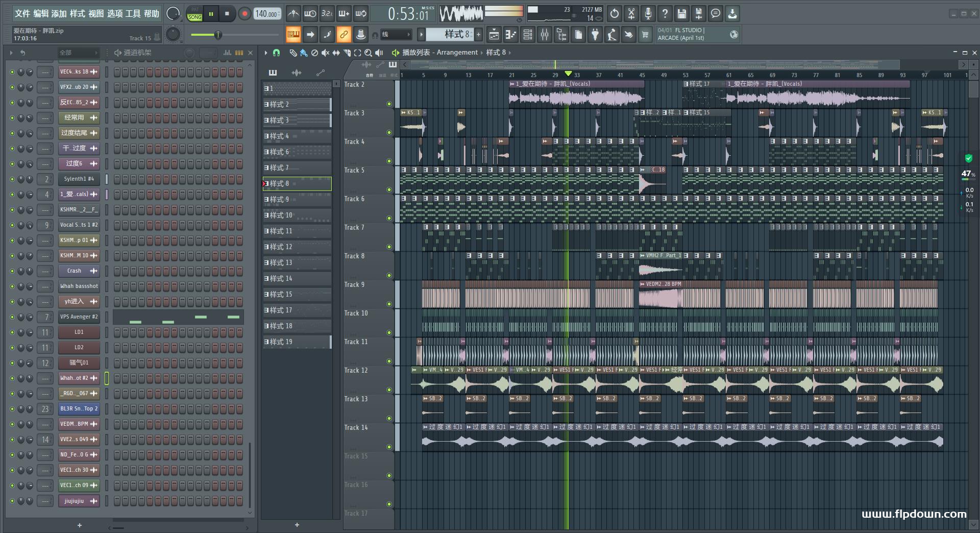Add a channel with bottom plus button
The image size is (980, 533).
79,525
